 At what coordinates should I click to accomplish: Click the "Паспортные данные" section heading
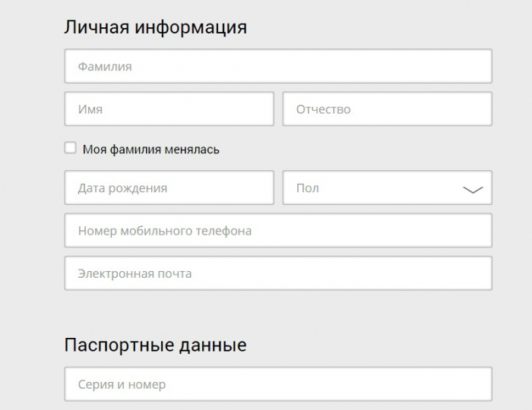(x=156, y=345)
